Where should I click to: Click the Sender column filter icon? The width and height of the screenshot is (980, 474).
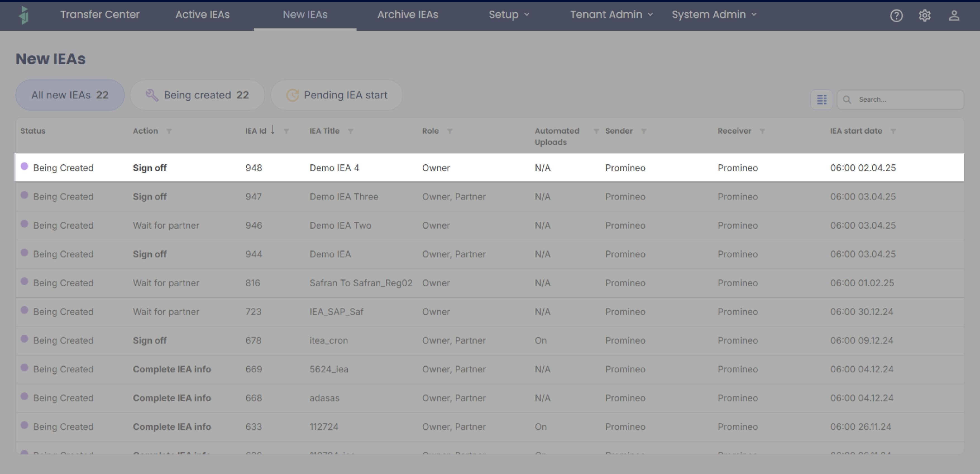click(x=644, y=131)
